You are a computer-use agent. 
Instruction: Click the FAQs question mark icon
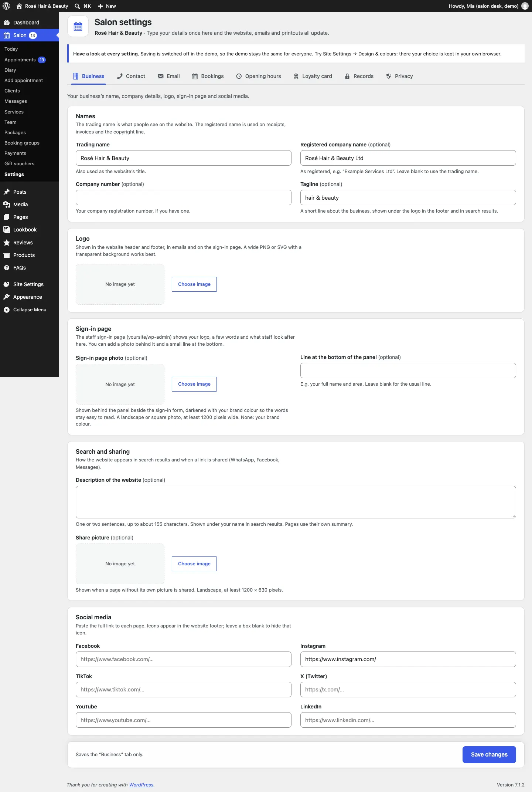click(x=7, y=268)
